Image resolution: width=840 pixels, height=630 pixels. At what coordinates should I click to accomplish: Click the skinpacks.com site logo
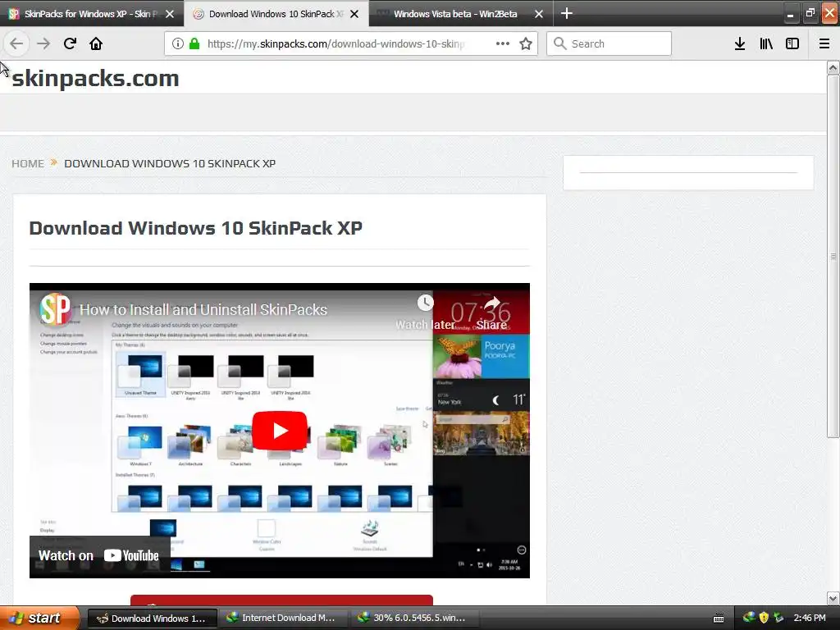coord(95,78)
